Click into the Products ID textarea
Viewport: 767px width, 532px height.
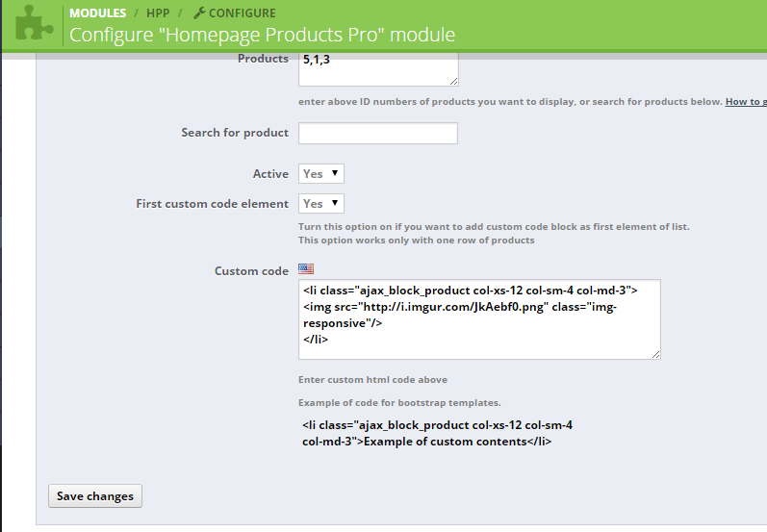pos(378,69)
